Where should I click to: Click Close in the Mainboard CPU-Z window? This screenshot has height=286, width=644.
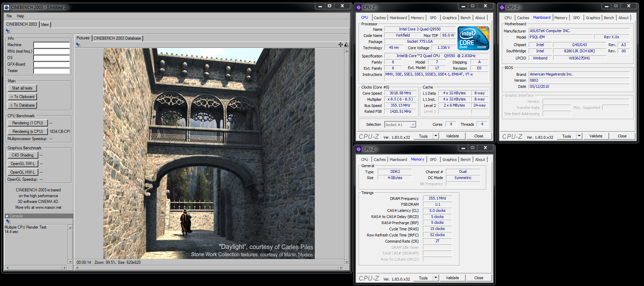pos(622,136)
